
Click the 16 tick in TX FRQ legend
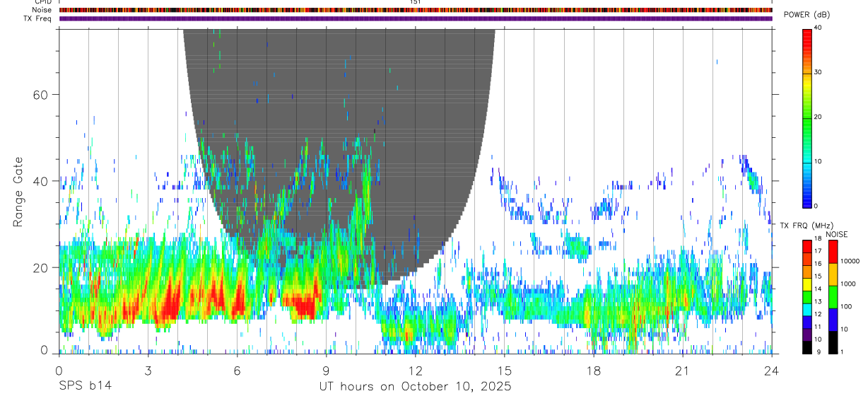pyautogui.click(x=818, y=264)
